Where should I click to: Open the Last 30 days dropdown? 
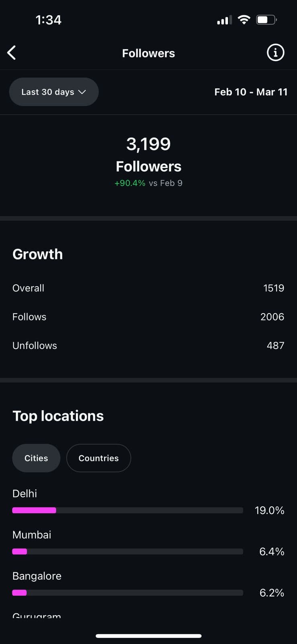pos(53,92)
